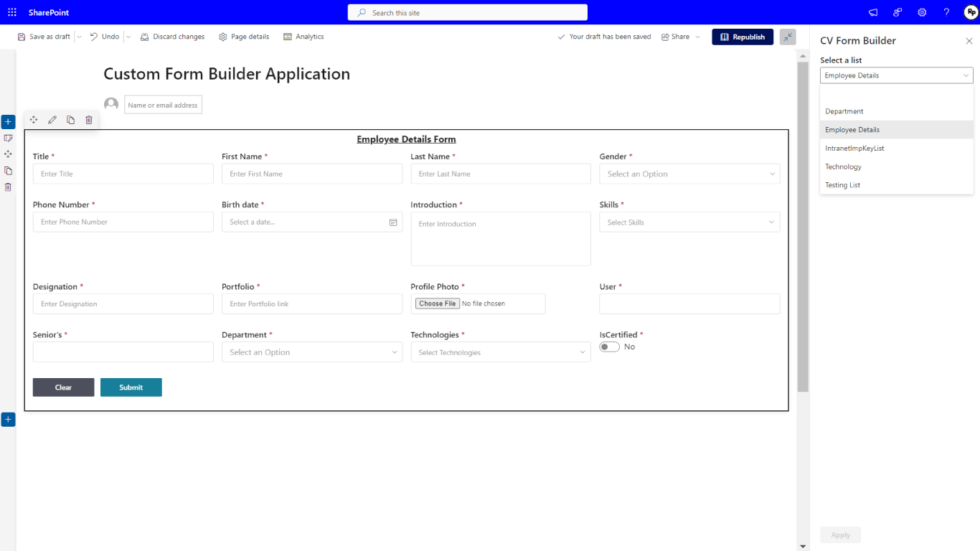Click the Choose File button

[x=438, y=303]
